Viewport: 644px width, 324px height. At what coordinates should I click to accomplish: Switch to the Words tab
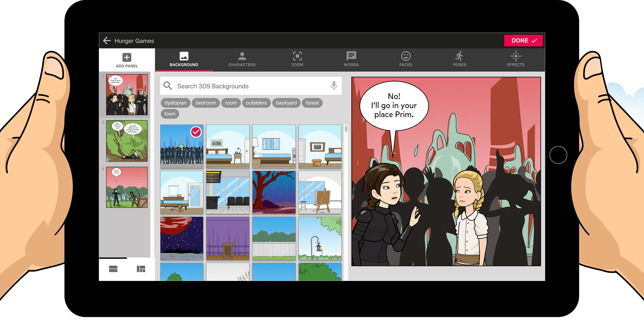coord(351,60)
